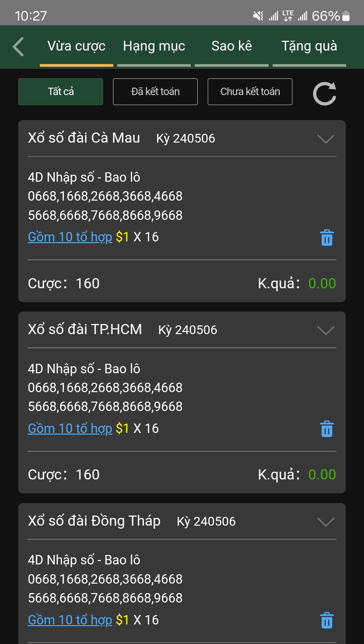Screen dimensions: 364x644
Task: Delete the Cà Mau bet with trash icon
Action: coord(327,238)
